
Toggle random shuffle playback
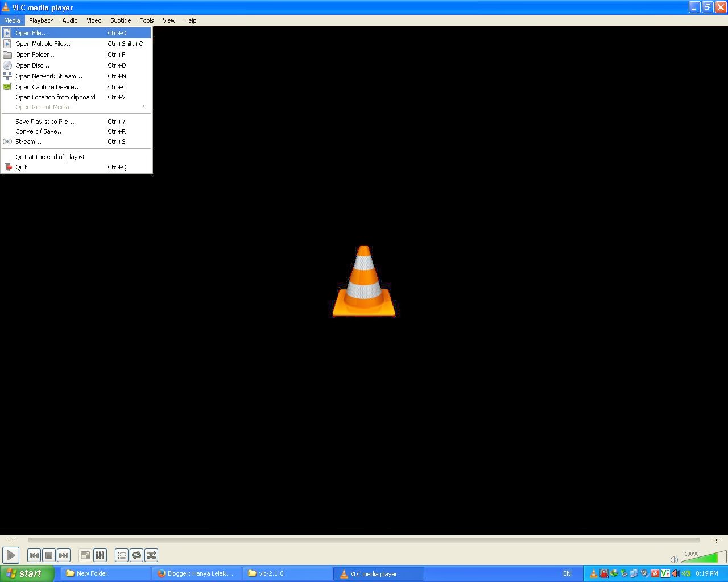point(151,555)
